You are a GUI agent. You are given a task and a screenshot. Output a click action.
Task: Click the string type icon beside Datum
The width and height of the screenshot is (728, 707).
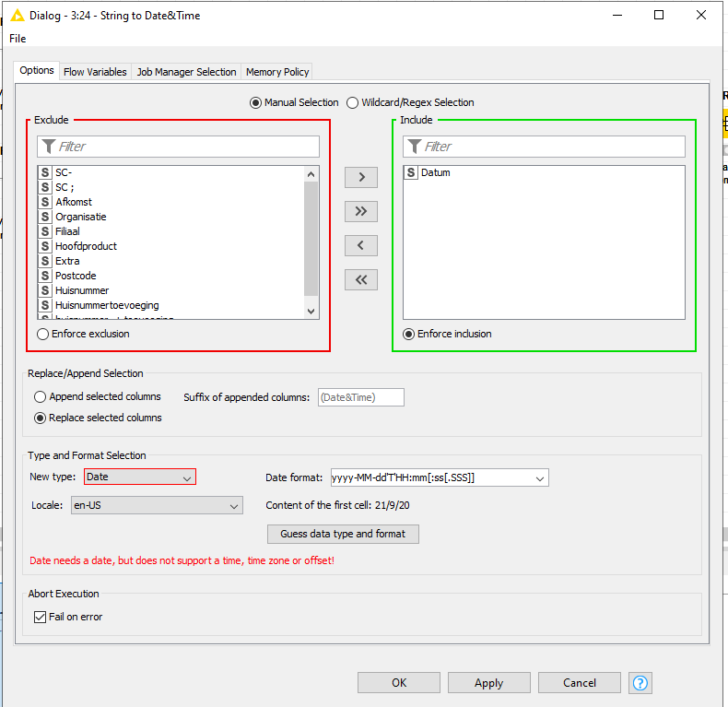click(x=411, y=172)
